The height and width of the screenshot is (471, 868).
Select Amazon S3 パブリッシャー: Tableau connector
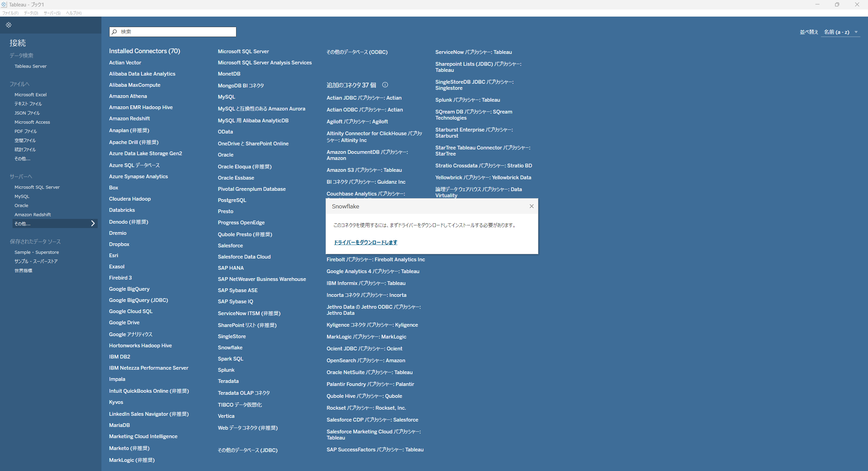tap(364, 170)
